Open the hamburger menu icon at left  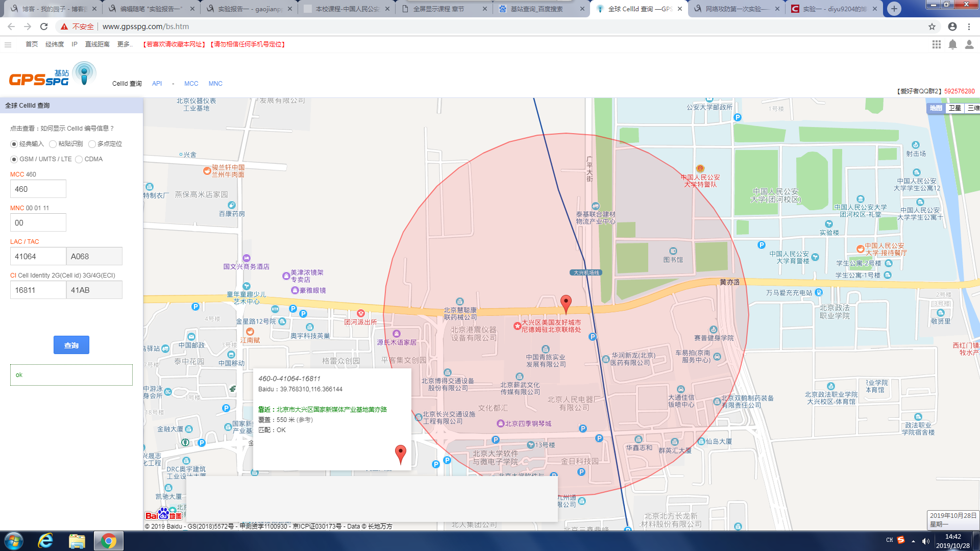click(x=8, y=44)
